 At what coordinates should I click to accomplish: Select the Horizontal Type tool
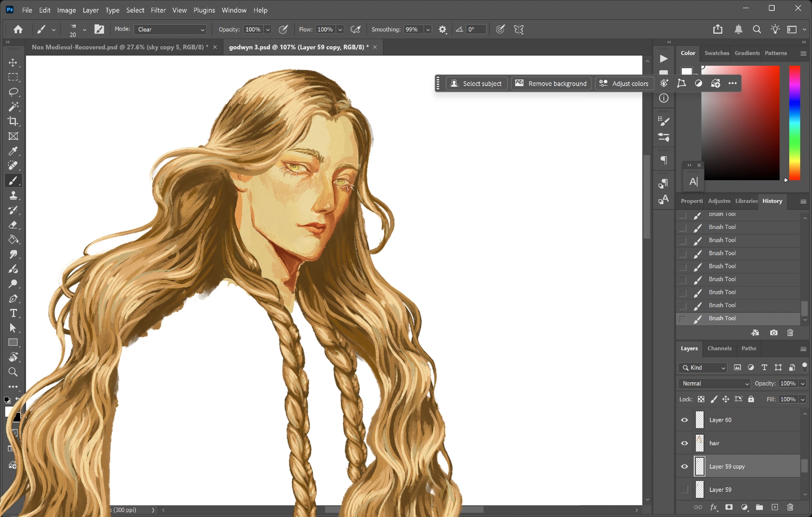coord(13,313)
